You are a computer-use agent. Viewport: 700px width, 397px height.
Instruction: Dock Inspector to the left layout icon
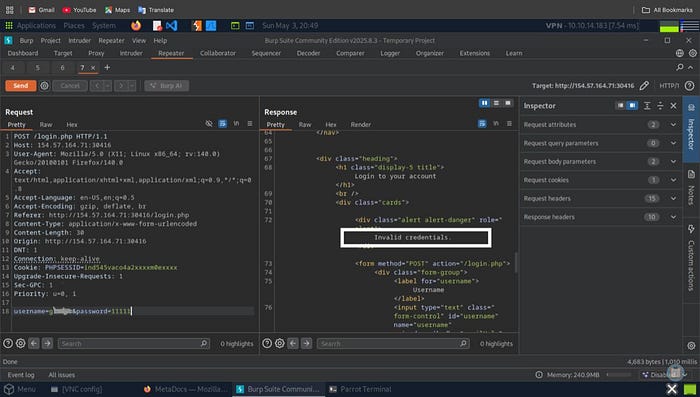tap(620, 106)
